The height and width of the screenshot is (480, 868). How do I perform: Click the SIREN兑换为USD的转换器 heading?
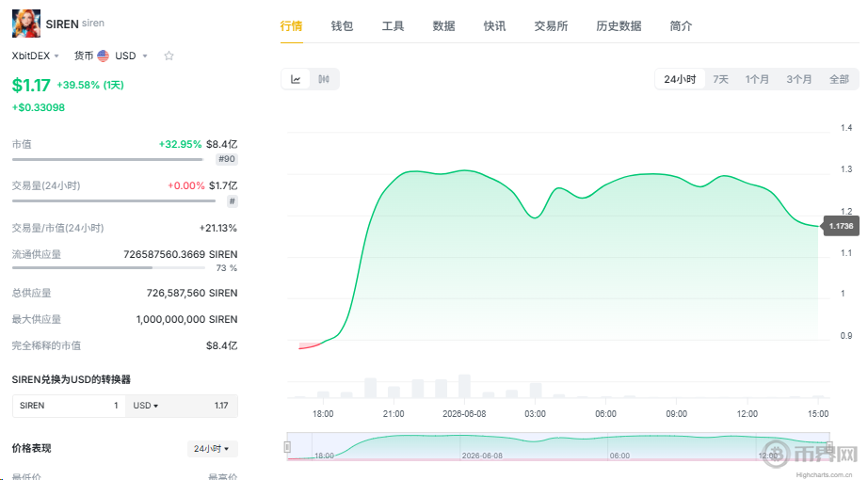(x=72, y=379)
